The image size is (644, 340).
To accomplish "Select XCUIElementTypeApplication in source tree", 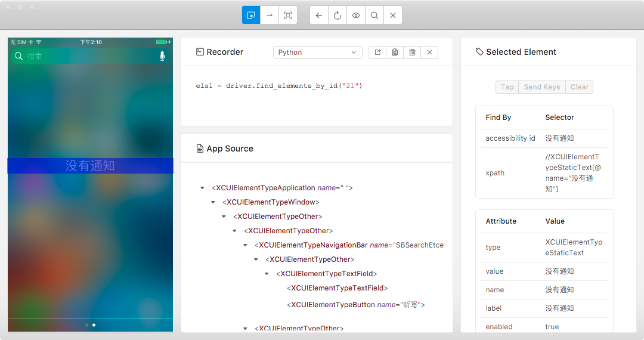I will point(282,188).
